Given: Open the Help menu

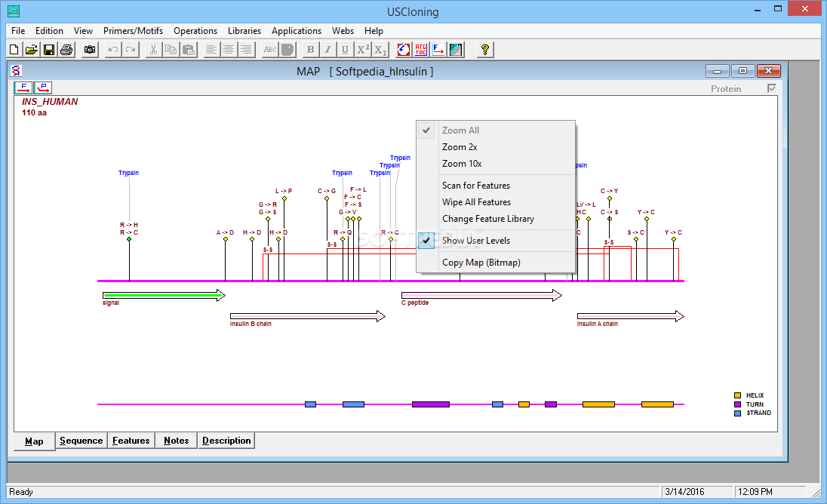Looking at the screenshot, I should pos(374,31).
